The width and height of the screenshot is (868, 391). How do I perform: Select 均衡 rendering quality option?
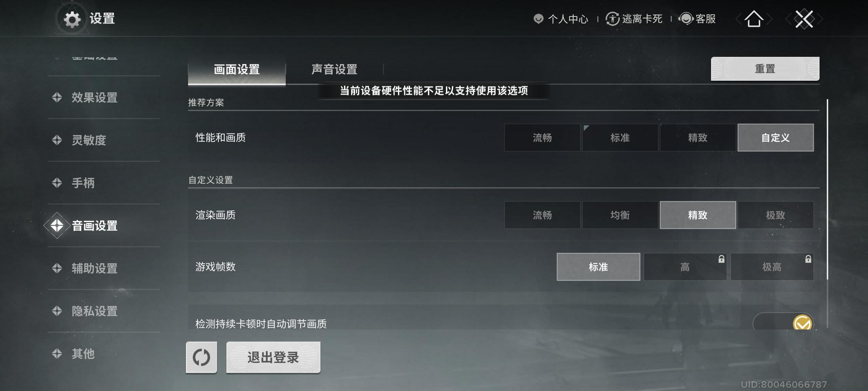coord(620,215)
